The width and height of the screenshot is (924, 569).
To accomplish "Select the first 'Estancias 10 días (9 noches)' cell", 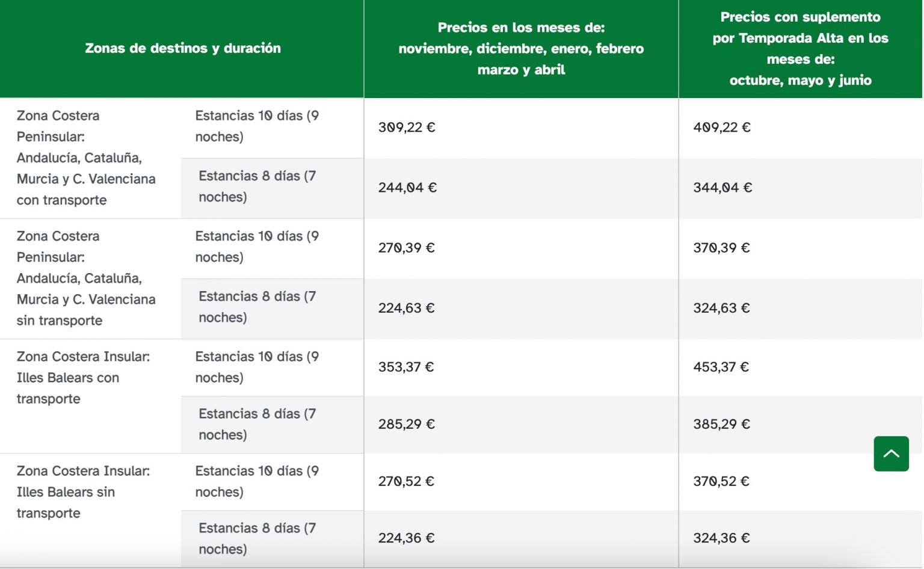I will (257, 126).
